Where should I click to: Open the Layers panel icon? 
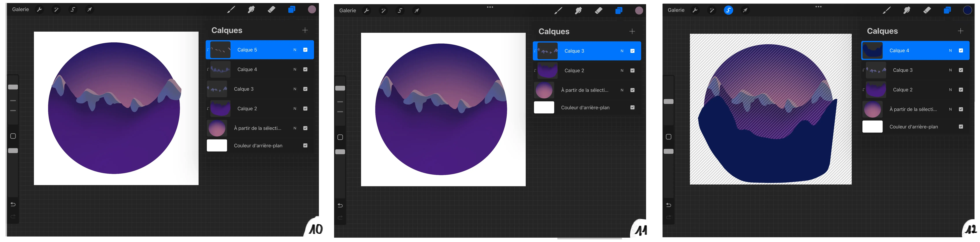292,10
